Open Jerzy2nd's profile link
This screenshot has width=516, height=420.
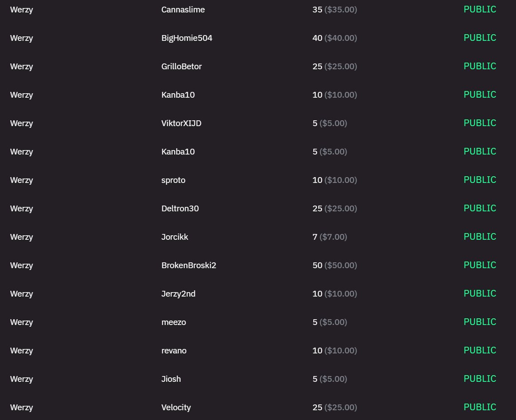pyautogui.click(x=178, y=293)
